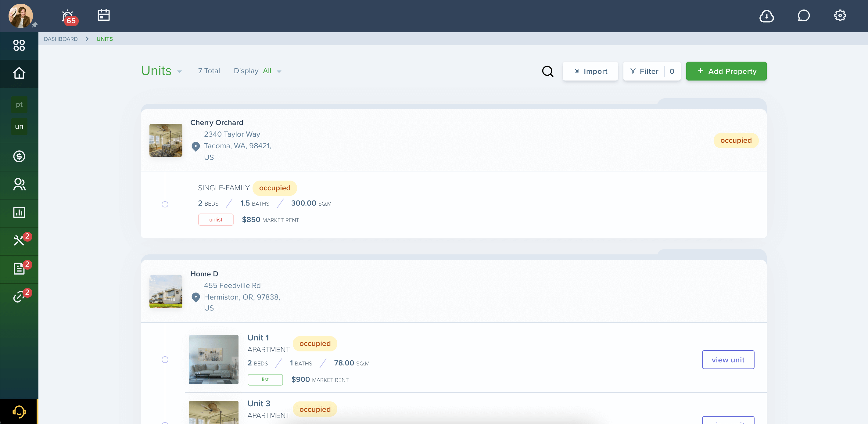Click the Home D location pin icon

196,297
